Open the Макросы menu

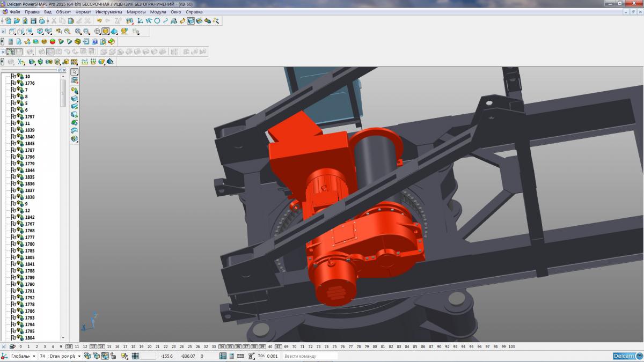[136, 12]
